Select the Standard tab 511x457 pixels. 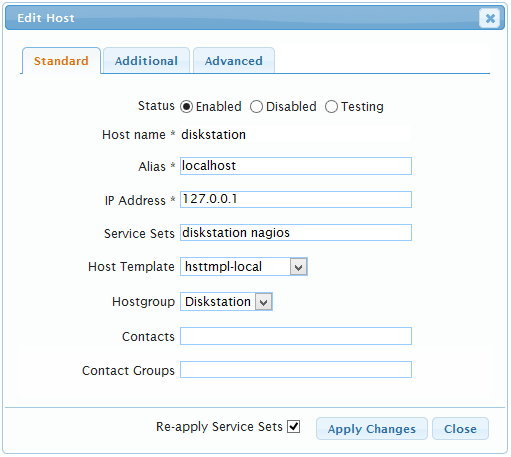click(61, 61)
